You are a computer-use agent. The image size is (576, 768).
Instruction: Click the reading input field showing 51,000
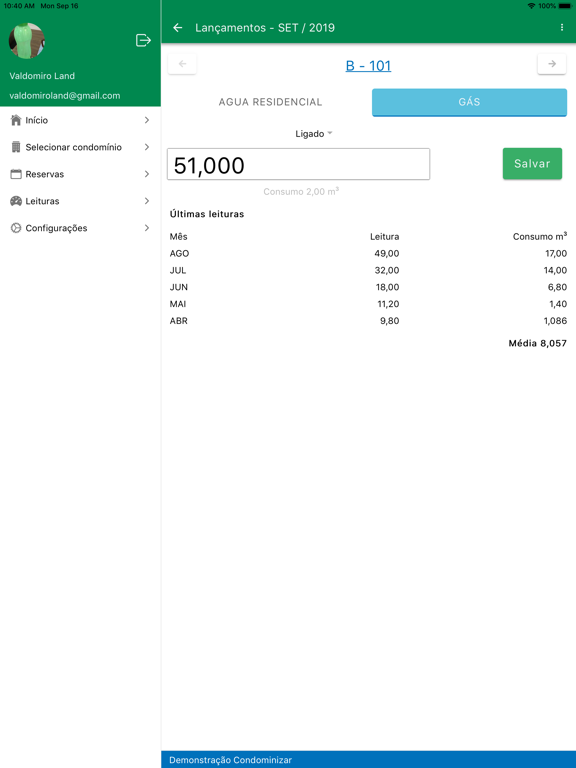[298, 164]
